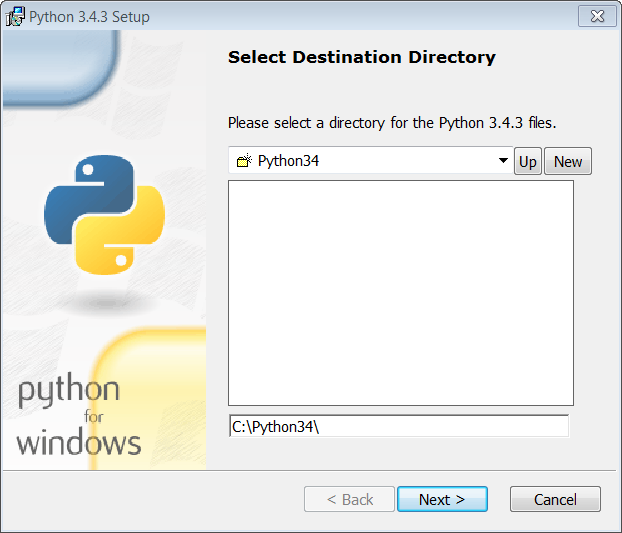Click the blue rounded square banner graphic

(x=61, y=68)
